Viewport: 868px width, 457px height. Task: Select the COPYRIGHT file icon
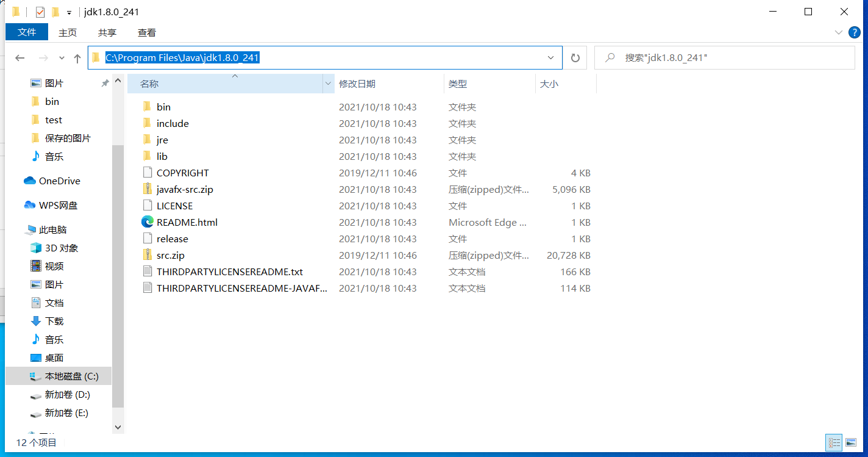(x=147, y=173)
